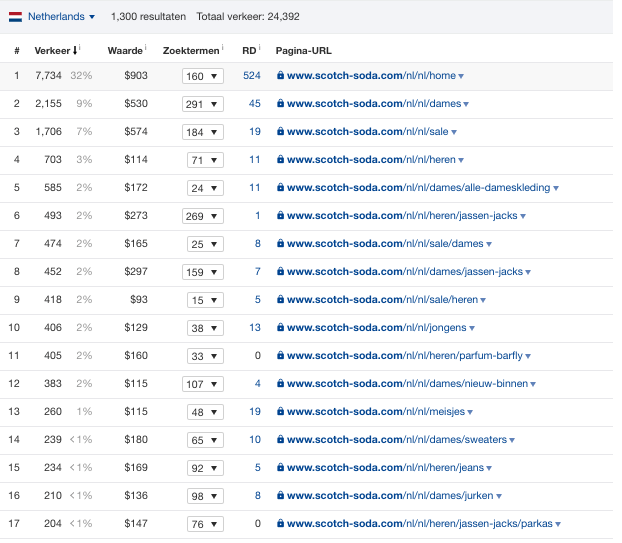The image size is (622, 543).
Task: Select the Totaal verkeer: 24,392 text
Action: pos(248,17)
